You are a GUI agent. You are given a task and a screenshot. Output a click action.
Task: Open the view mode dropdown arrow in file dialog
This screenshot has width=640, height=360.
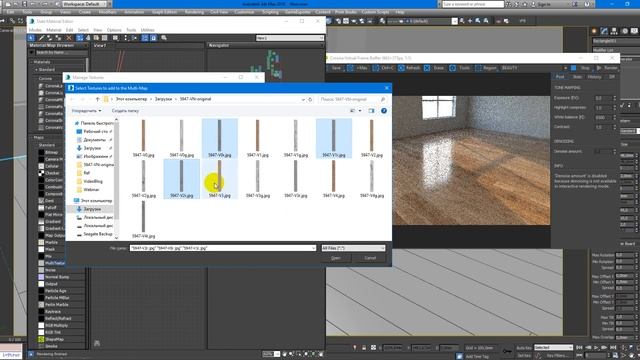360,111
